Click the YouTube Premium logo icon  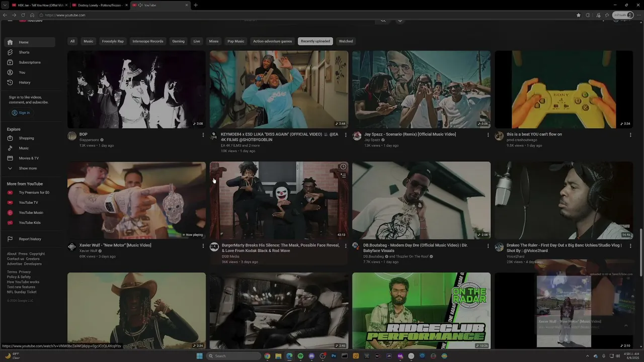10,193
